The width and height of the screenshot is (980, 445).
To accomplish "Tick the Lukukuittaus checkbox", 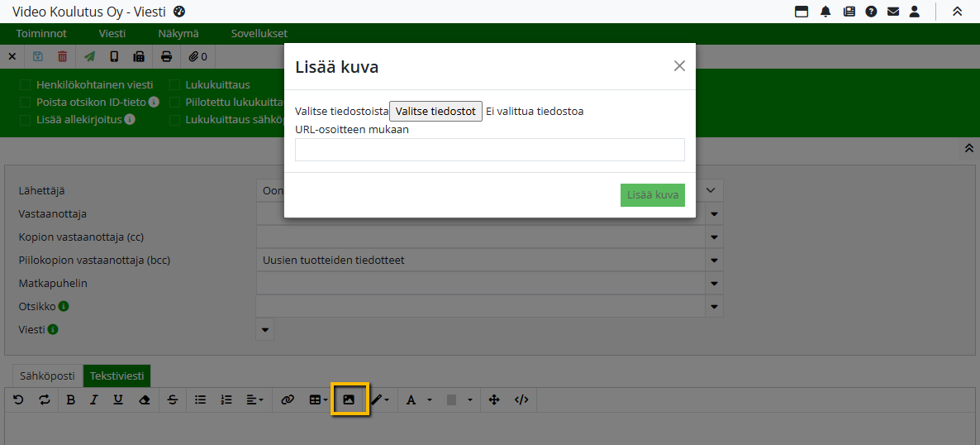I will click(x=174, y=84).
